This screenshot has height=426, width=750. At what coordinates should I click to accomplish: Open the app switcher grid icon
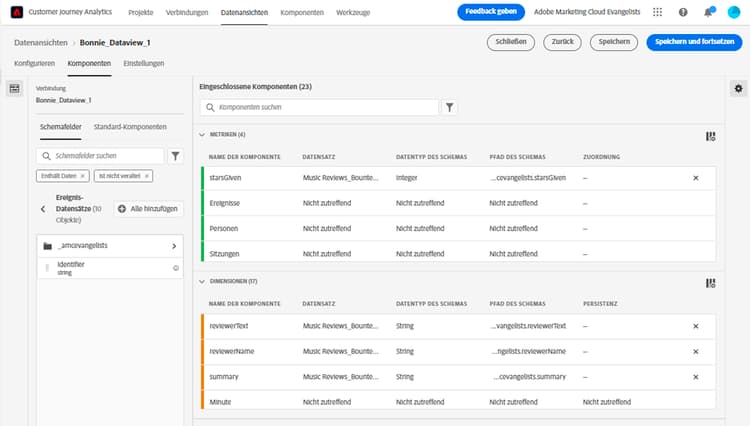pos(657,12)
